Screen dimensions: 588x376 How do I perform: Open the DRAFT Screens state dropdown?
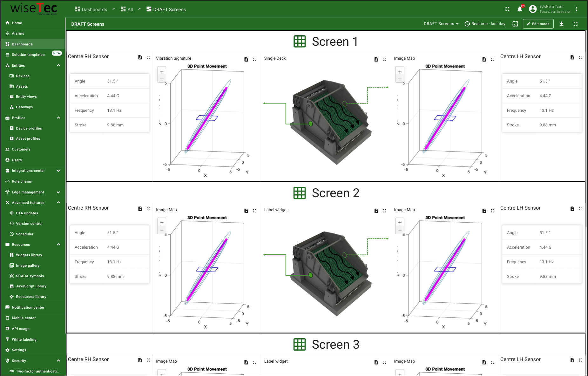(x=441, y=24)
